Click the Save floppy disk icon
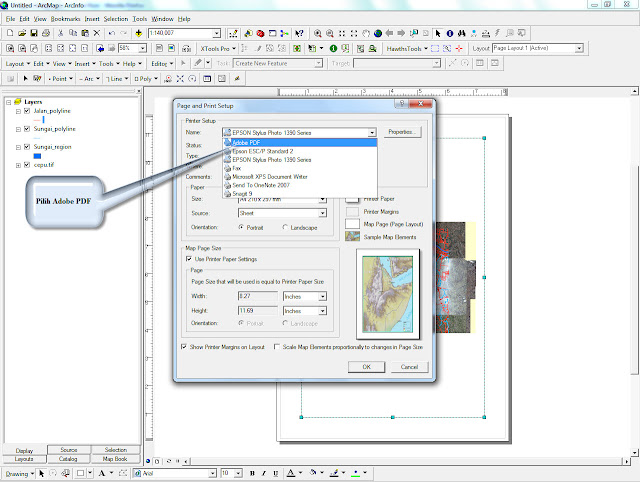Viewport: 640px width, 482px height. click(34, 33)
